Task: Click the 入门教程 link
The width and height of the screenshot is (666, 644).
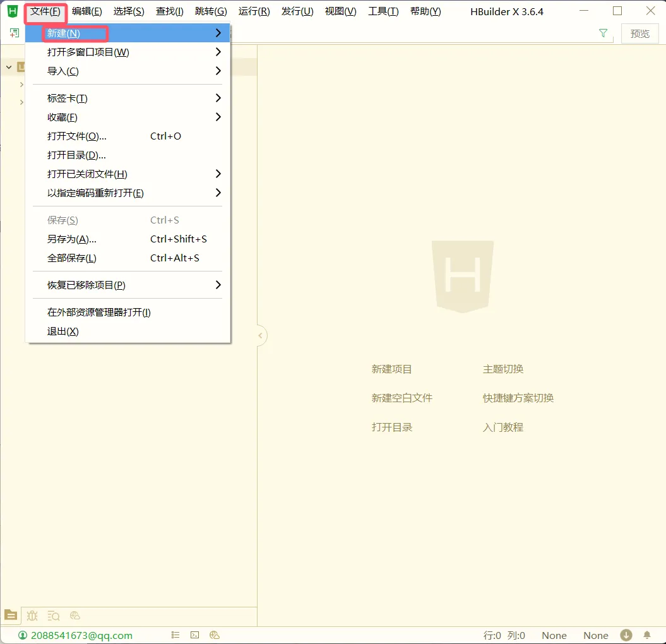Action: pos(503,427)
